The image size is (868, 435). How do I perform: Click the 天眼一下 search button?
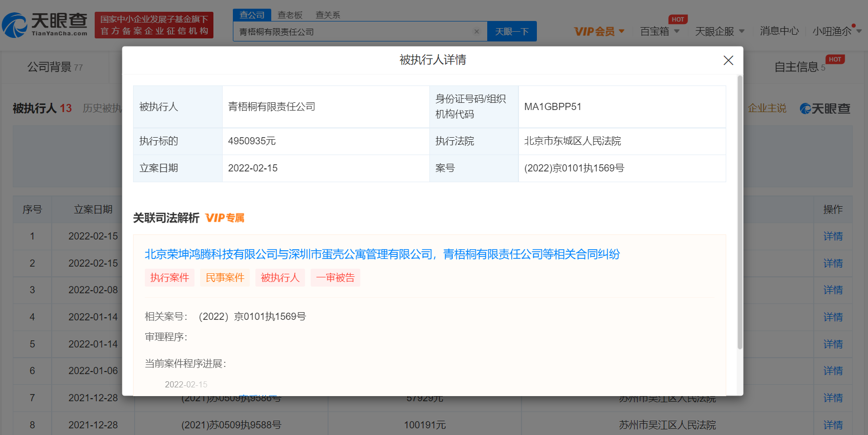tap(512, 32)
